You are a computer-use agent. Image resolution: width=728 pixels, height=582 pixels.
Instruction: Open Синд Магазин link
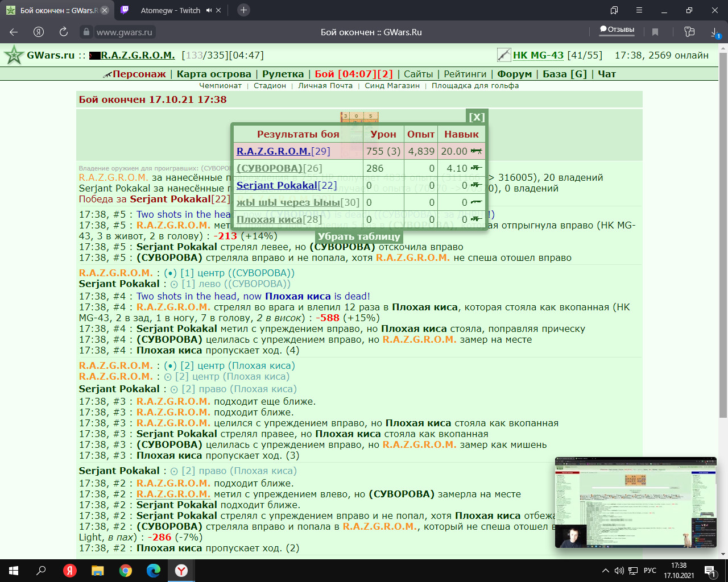click(x=392, y=86)
